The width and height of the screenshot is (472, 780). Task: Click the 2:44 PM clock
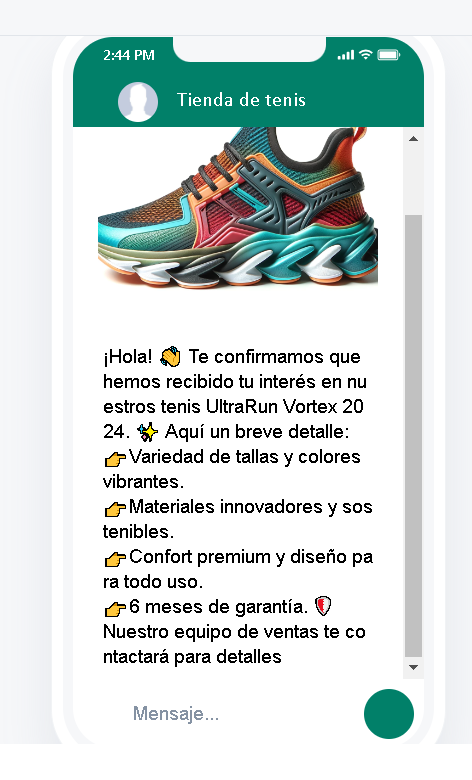pyautogui.click(x=129, y=55)
